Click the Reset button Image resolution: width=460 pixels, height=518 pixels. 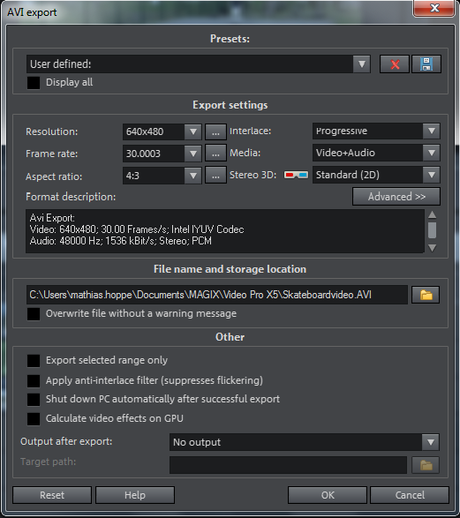[x=52, y=495]
